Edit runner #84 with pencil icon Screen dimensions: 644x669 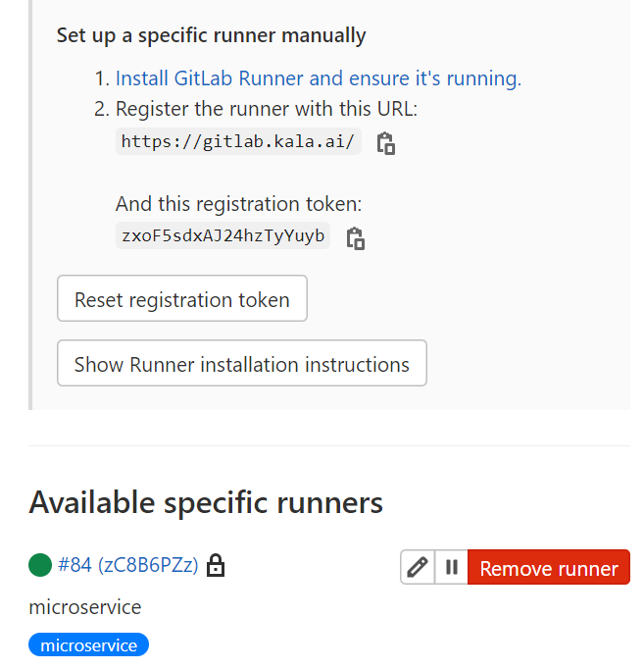(418, 568)
